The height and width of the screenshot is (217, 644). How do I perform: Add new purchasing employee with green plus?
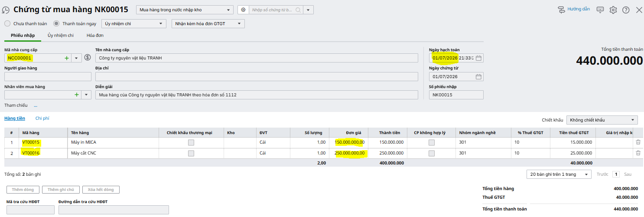[x=77, y=95]
